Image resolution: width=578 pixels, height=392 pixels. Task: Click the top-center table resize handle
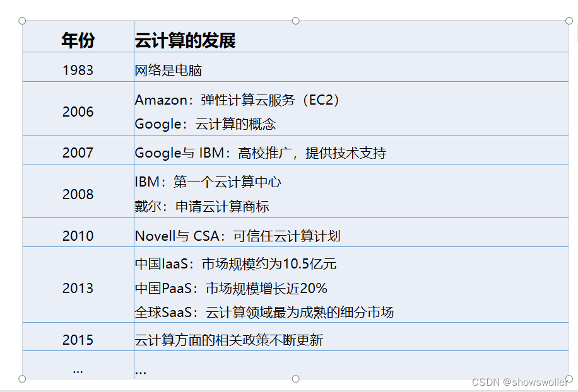(296, 21)
